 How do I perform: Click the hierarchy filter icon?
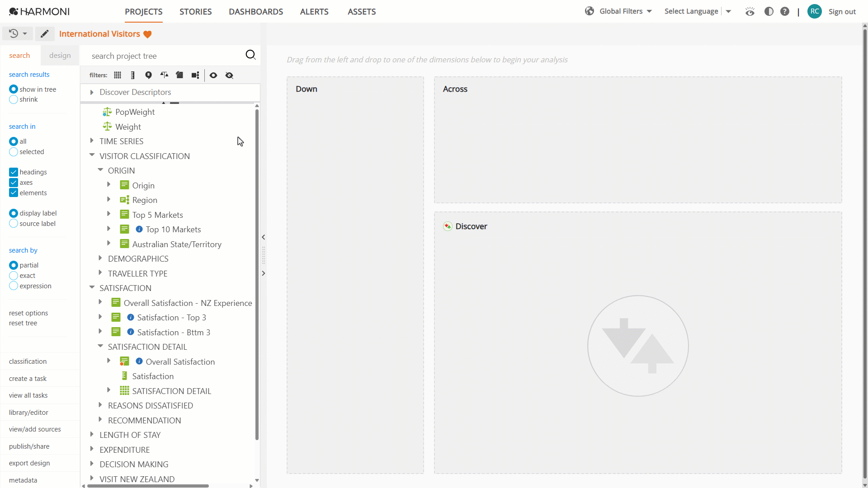(x=195, y=75)
